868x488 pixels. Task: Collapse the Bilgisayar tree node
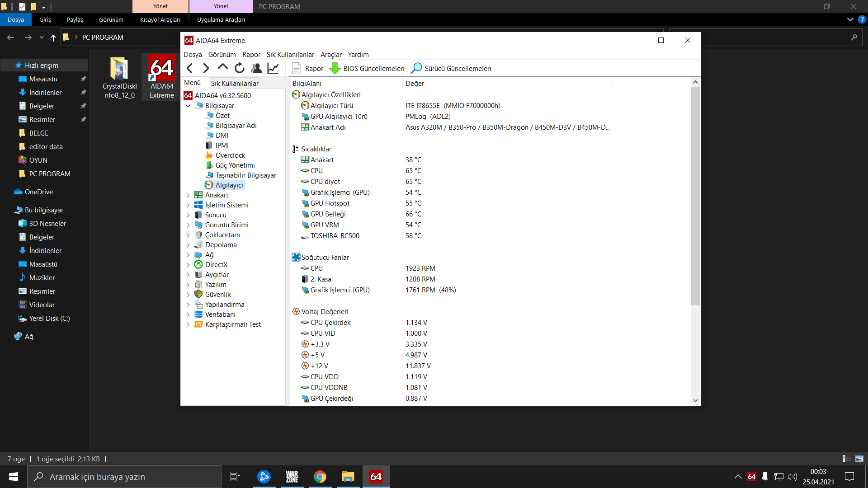[x=188, y=106]
